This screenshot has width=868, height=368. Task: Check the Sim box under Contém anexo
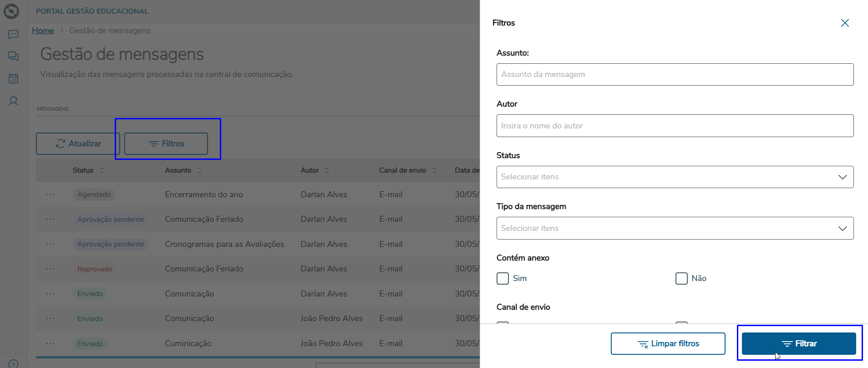point(503,278)
